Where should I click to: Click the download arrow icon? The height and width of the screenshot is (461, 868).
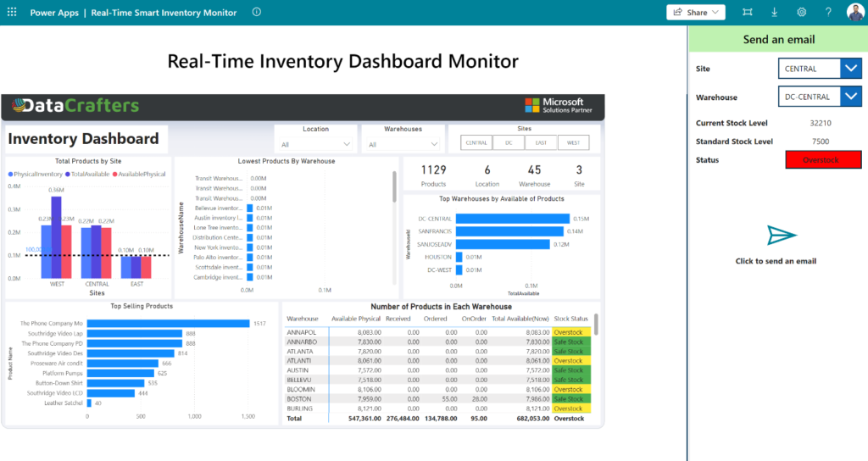pyautogui.click(x=775, y=12)
